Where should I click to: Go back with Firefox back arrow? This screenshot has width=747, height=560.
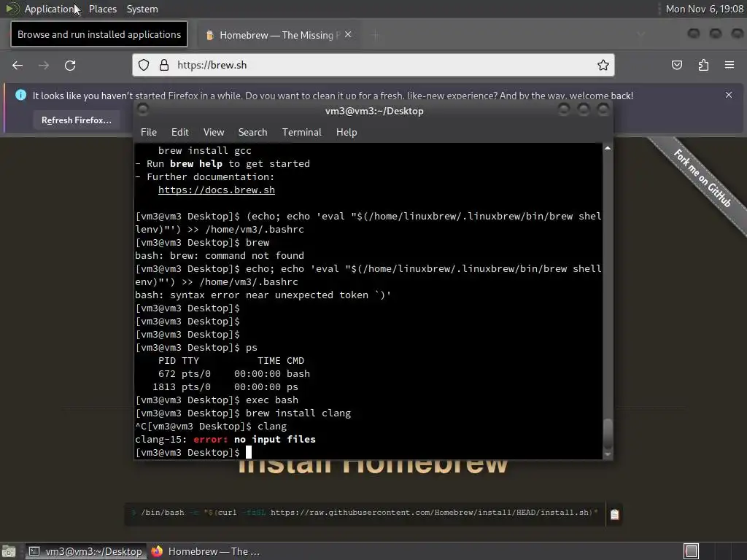click(x=18, y=65)
